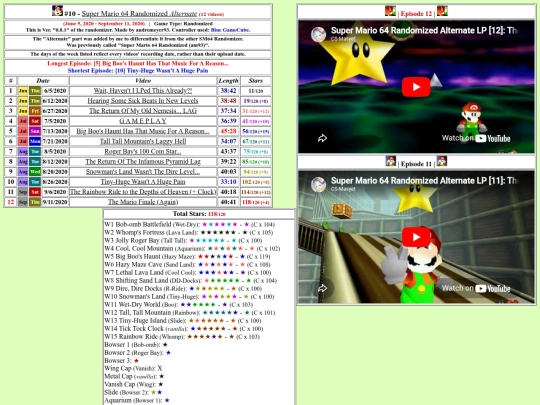The height and width of the screenshot is (405, 540).
Task: Open 'Wait, Haven't I LPed This Already?!' video
Action: click(x=143, y=91)
